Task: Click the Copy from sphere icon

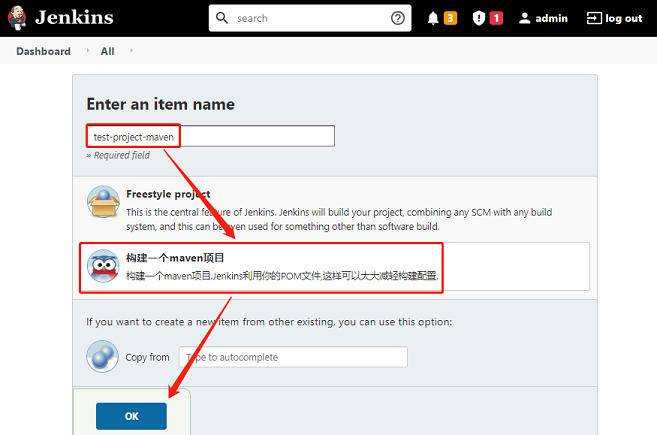Action: point(103,357)
